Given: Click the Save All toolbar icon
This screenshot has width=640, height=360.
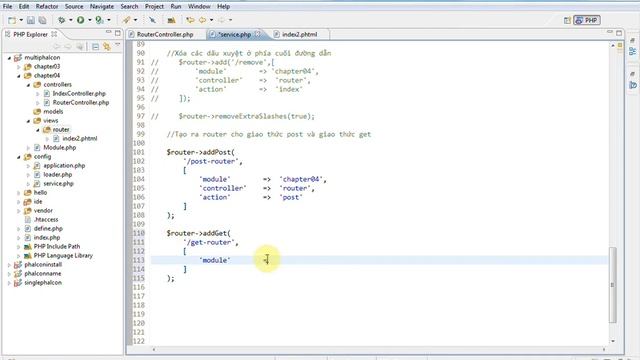Looking at the screenshot, I should point(42,20).
